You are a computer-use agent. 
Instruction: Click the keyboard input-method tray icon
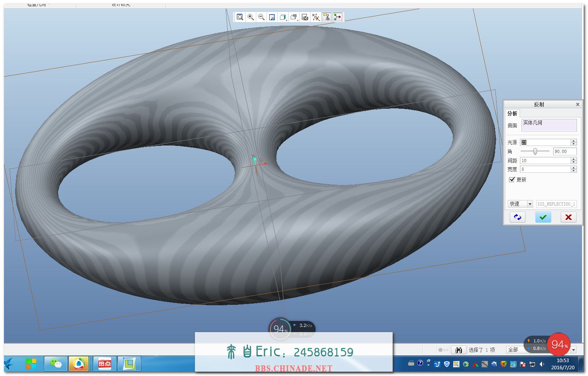[x=411, y=363]
